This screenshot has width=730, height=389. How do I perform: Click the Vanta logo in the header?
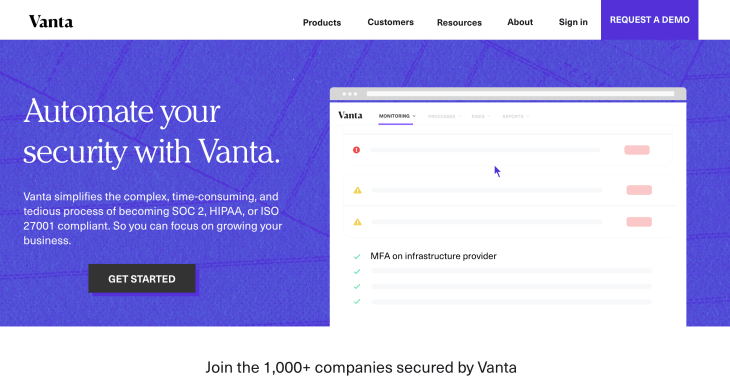(x=51, y=21)
